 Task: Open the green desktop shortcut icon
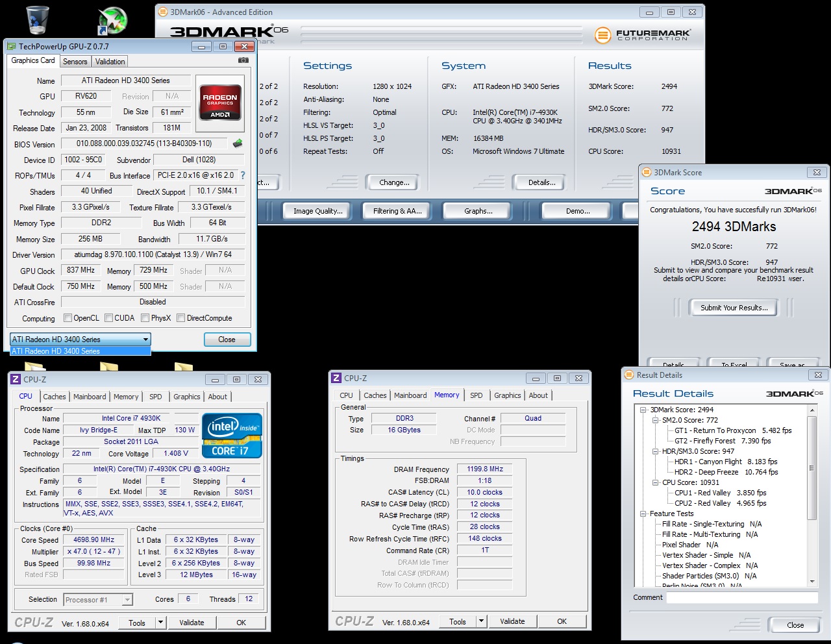112,20
